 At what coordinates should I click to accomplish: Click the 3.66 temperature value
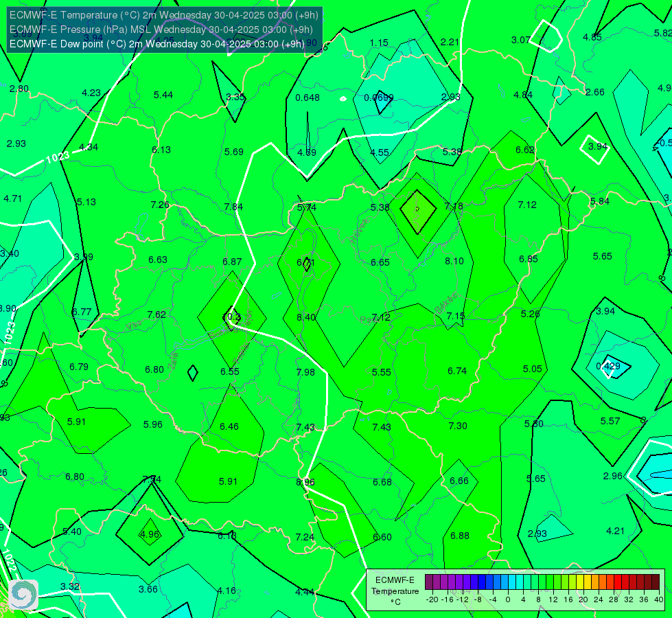[x=148, y=589]
